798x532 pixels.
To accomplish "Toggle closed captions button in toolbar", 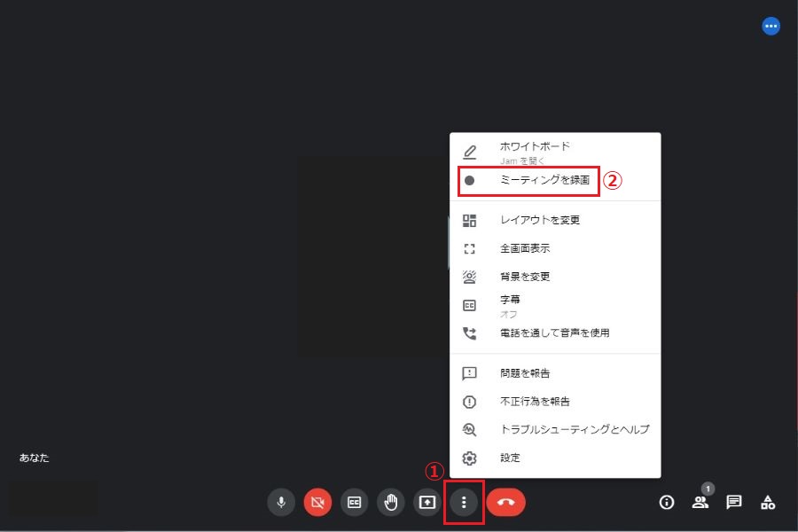I will pos(354,502).
